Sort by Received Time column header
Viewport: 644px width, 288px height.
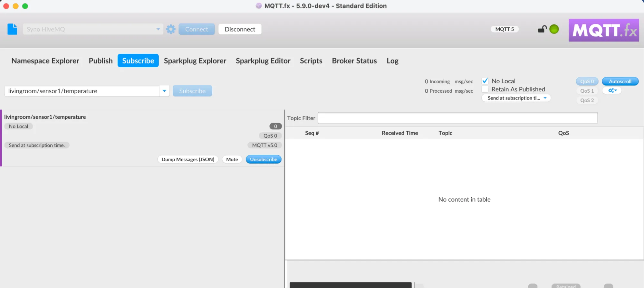tap(400, 133)
